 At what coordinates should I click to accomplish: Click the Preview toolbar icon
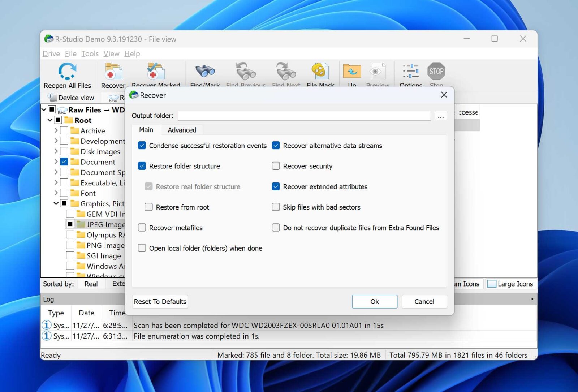tap(377, 71)
